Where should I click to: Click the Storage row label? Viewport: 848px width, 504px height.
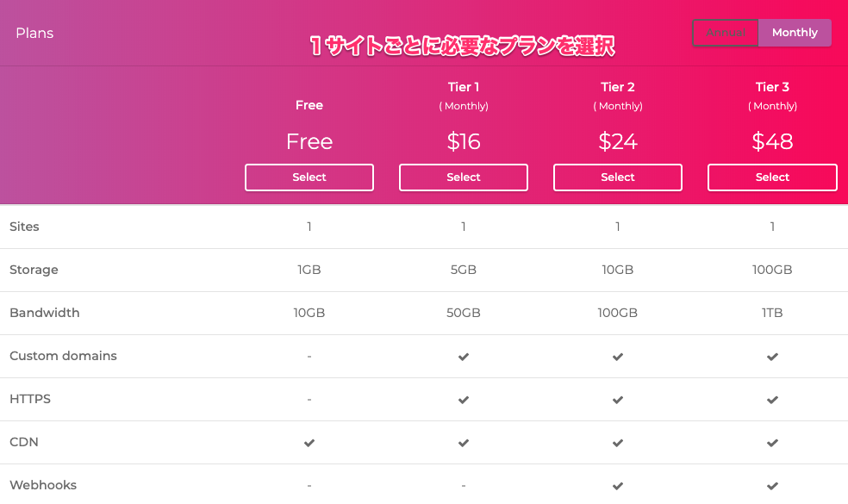click(34, 270)
